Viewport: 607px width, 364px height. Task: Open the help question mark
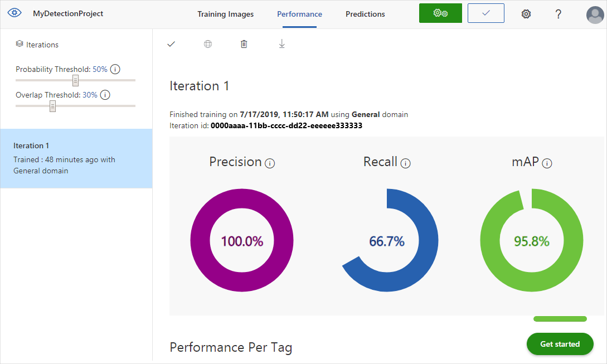558,14
